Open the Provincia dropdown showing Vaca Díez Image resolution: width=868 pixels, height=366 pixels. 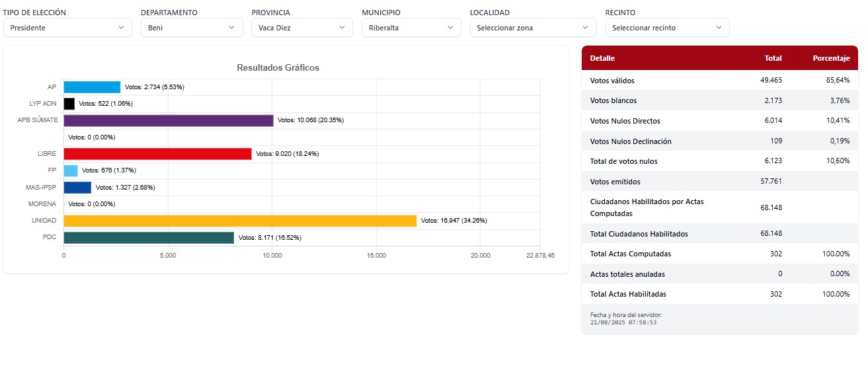(301, 28)
